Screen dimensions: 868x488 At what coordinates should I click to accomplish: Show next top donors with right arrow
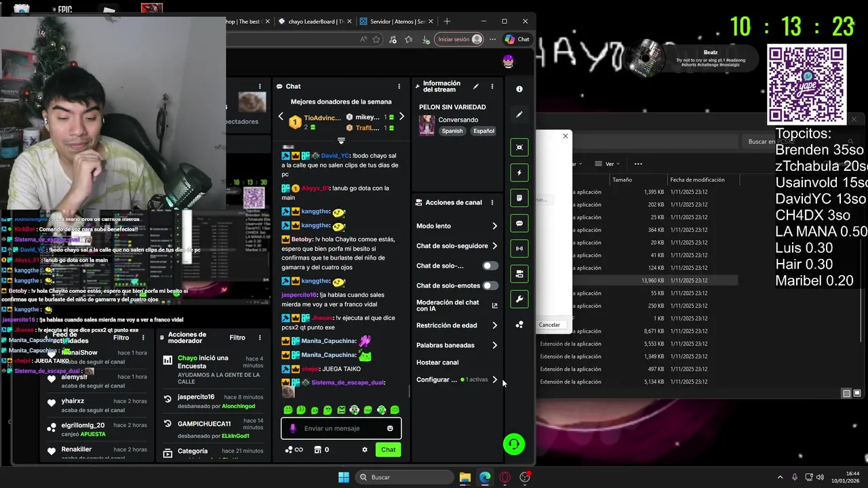pyautogui.click(x=401, y=117)
